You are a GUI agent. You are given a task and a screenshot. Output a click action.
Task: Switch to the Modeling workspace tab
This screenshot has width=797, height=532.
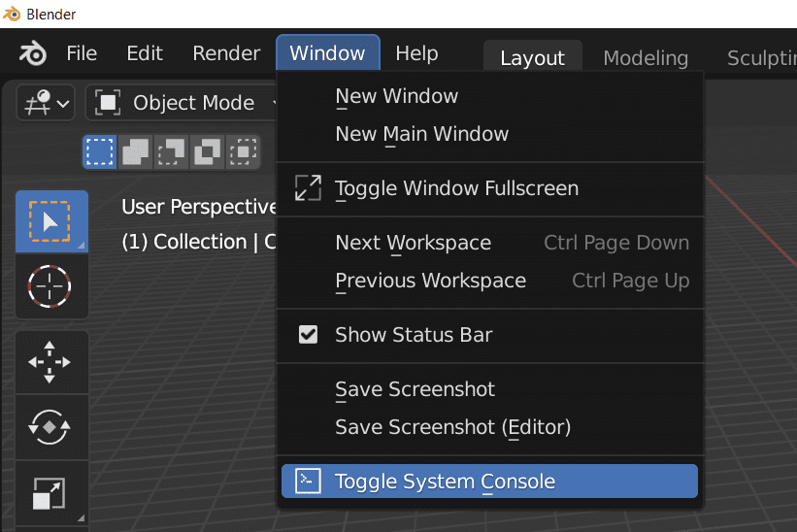646,57
